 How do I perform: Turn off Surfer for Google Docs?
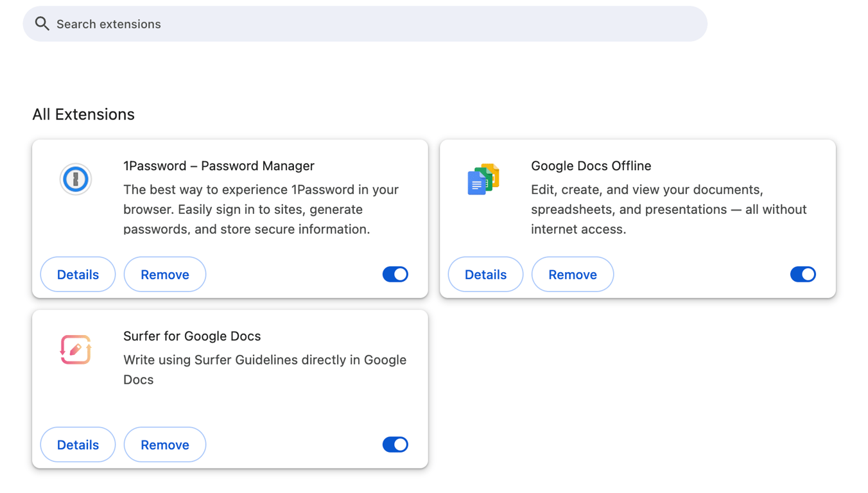(x=395, y=444)
